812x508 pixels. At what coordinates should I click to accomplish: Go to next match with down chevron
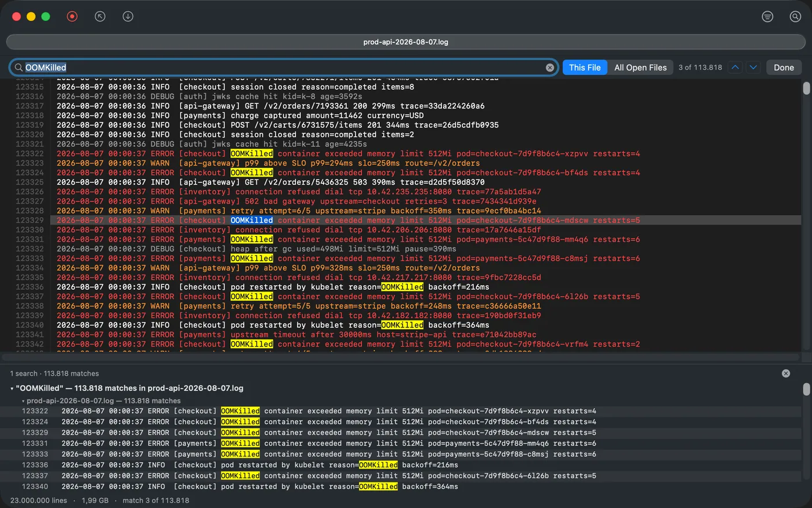tap(753, 67)
